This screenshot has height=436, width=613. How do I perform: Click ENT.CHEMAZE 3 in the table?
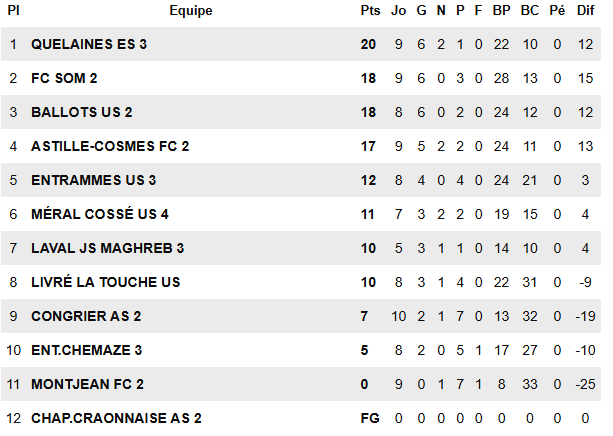click(x=86, y=350)
